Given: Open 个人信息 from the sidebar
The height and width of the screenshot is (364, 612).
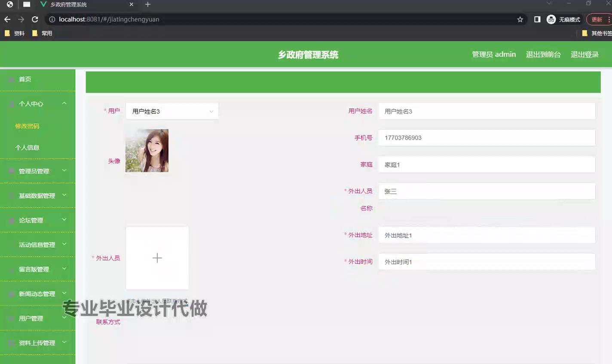Looking at the screenshot, I should [x=27, y=148].
